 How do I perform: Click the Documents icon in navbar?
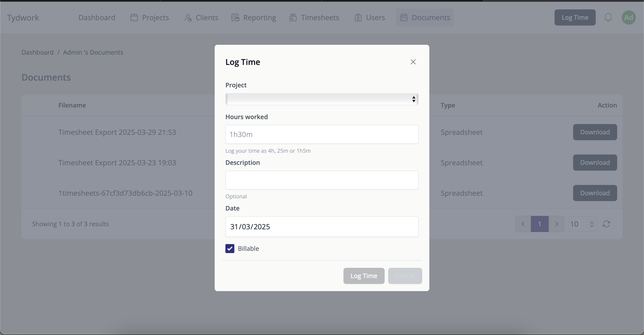[404, 17]
